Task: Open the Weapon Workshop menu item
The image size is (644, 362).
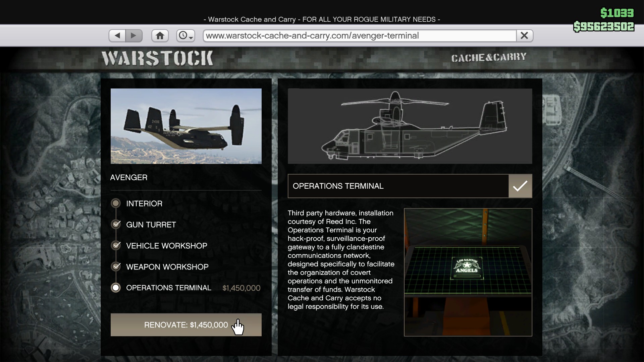Action: [x=167, y=267]
